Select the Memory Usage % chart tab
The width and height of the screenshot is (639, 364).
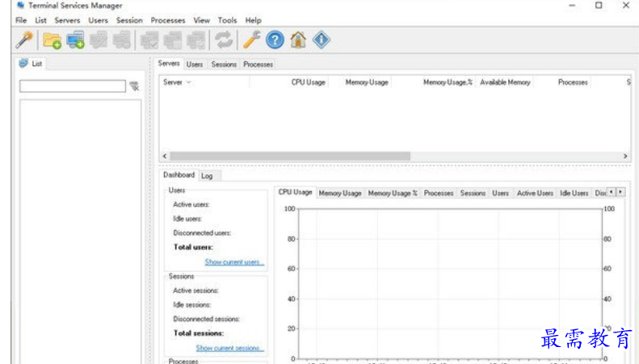pyautogui.click(x=393, y=194)
